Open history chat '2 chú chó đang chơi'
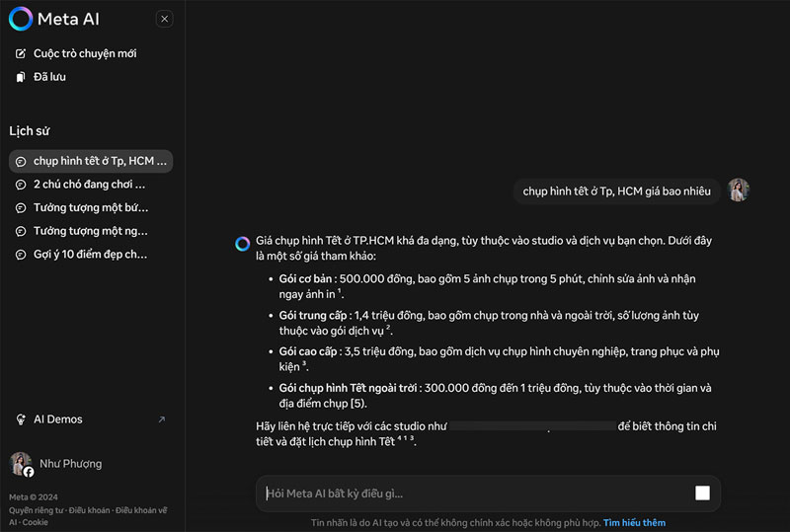Image resolution: width=790 pixels, height=532 pixels. 89,185
